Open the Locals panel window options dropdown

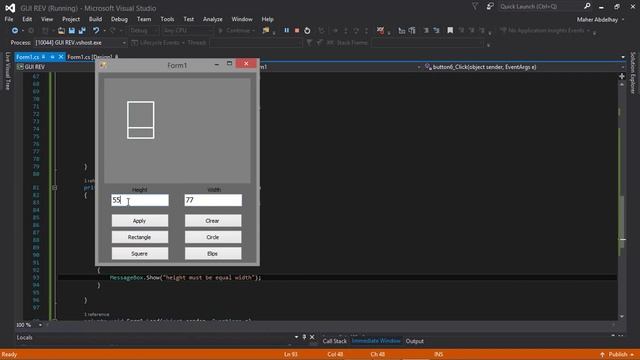pos(296,337)
